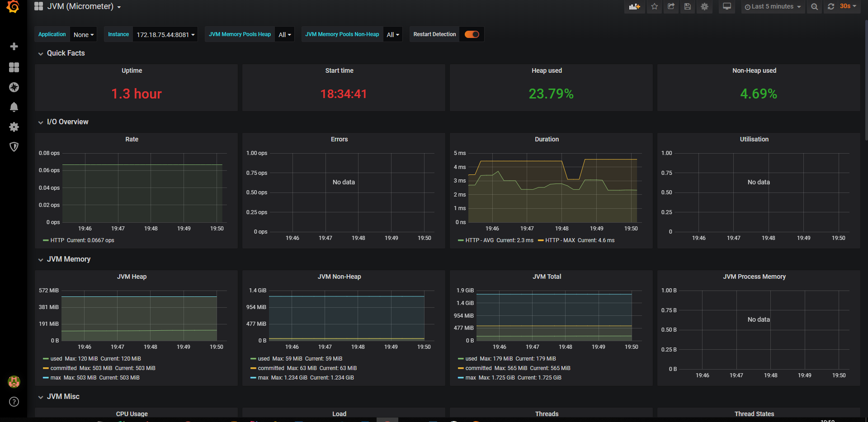
Task: Open the JVM Non-Heap panel title menu
Action: [x=340, y=277]
